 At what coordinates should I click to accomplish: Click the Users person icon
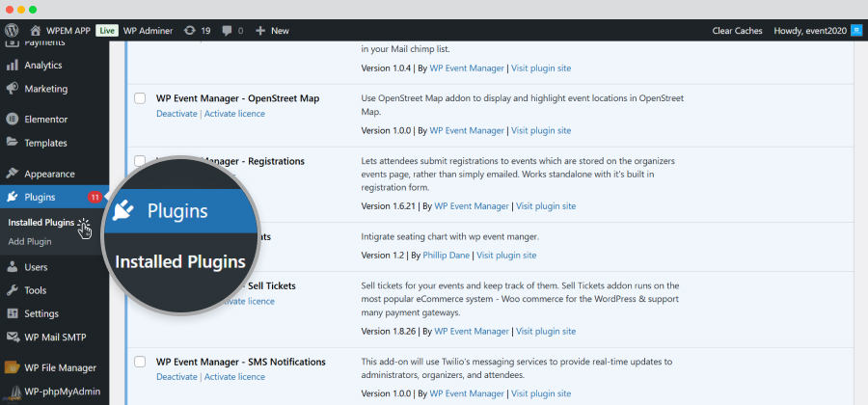[x=13, y=267]
